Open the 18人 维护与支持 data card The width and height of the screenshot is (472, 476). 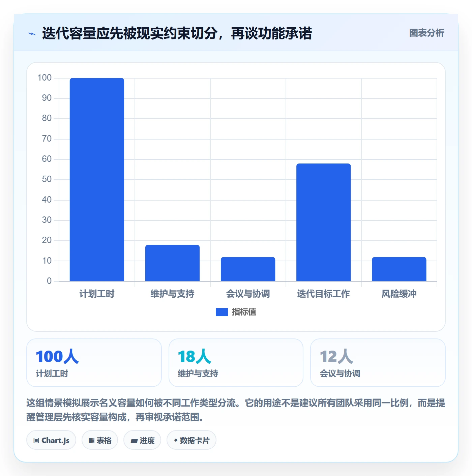[x=236, y=363]
